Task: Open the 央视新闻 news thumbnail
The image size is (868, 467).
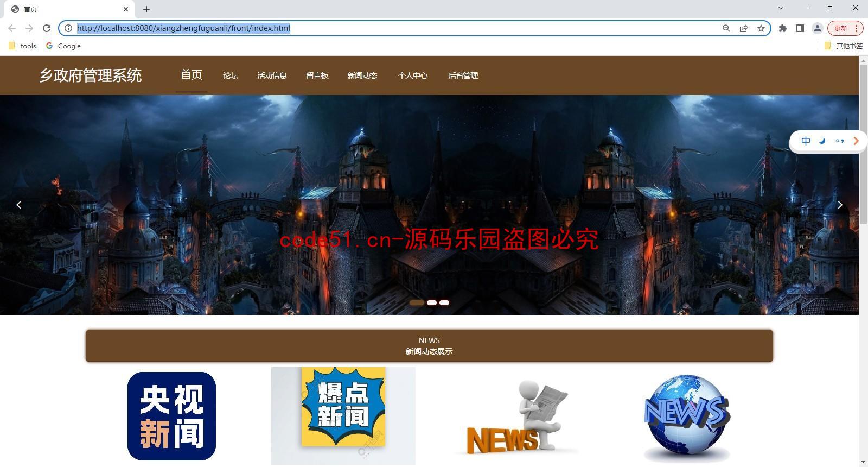Action: pyautogui.click(x=171, y=416)
